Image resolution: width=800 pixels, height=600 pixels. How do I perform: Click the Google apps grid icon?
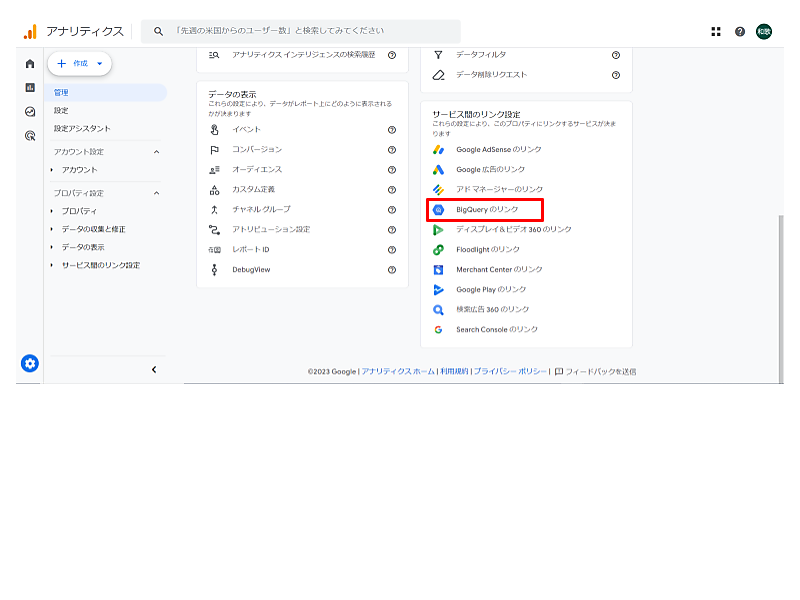(716, 32)
